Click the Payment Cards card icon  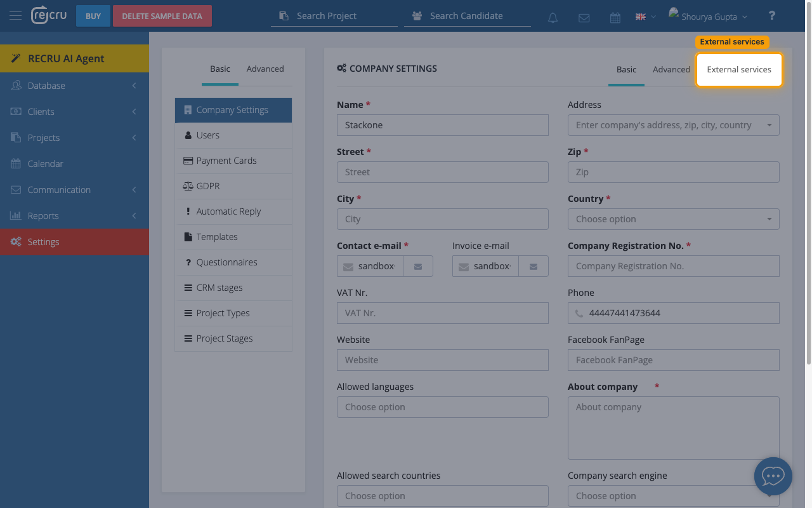click(x=188, y=161)
